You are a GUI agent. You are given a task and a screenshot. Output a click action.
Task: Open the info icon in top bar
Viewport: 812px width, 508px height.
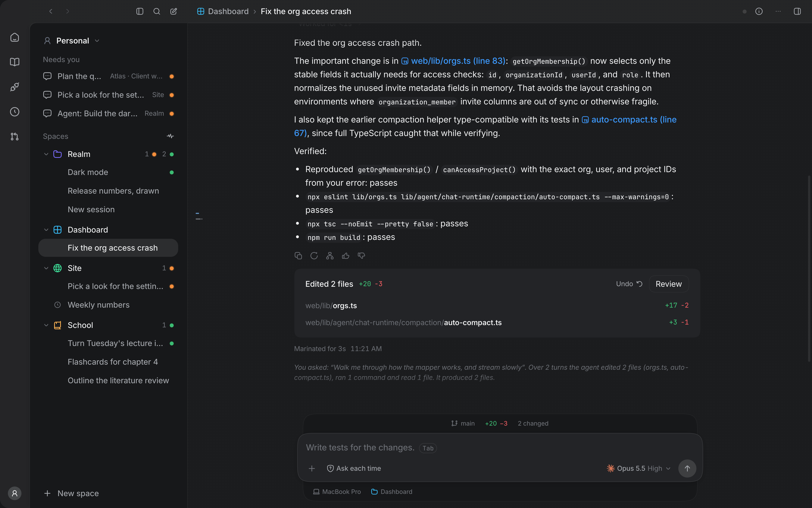pos(759,11)
